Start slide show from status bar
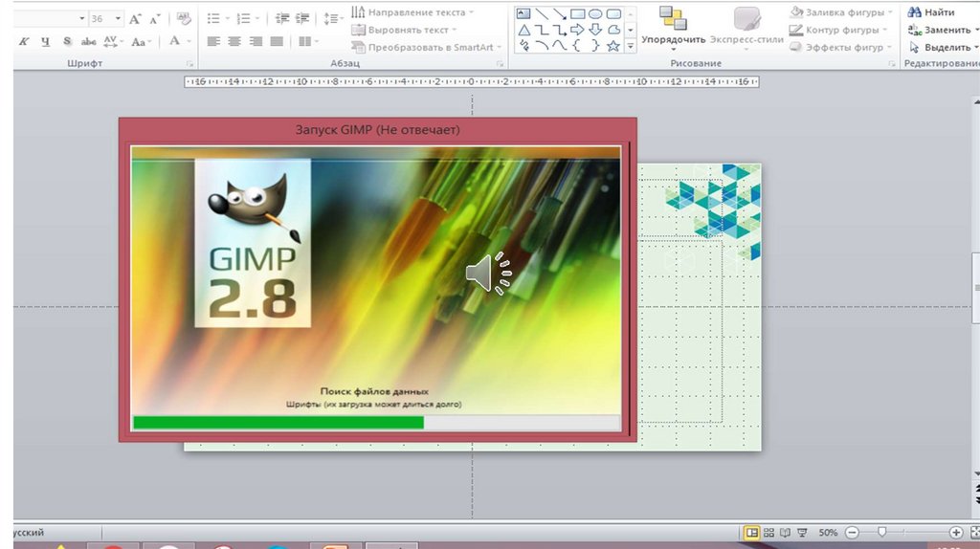The height and width of the screenshot is (549, 980). click(x=802, y=532)
